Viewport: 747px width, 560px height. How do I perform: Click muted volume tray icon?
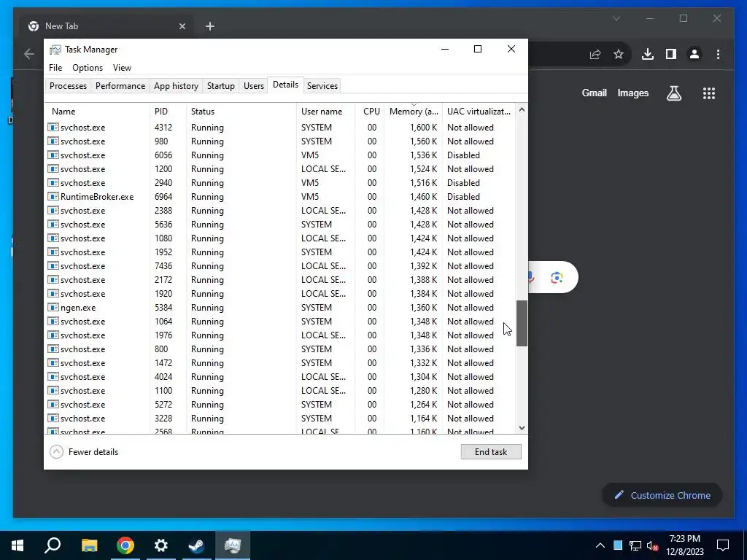[x=653, y=545]
